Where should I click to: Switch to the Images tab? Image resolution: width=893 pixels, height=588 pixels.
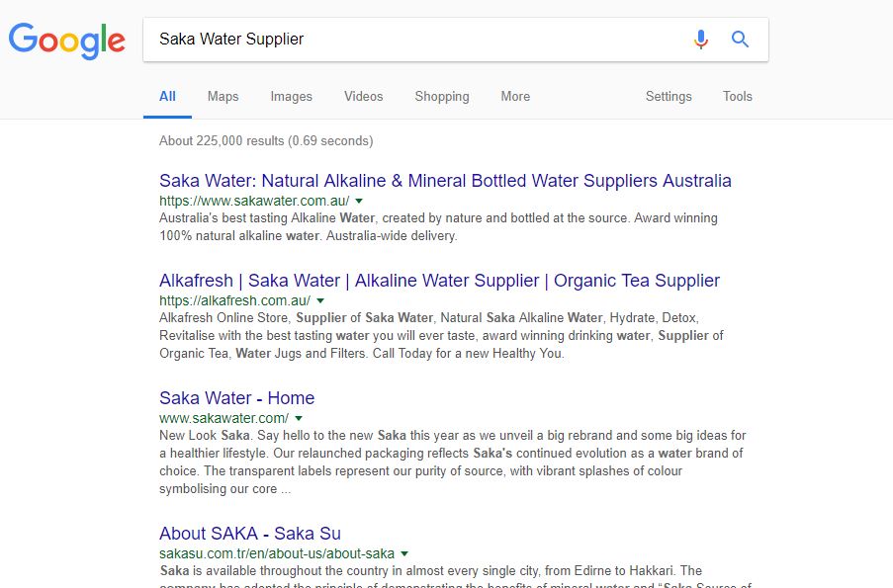point(291,96)
